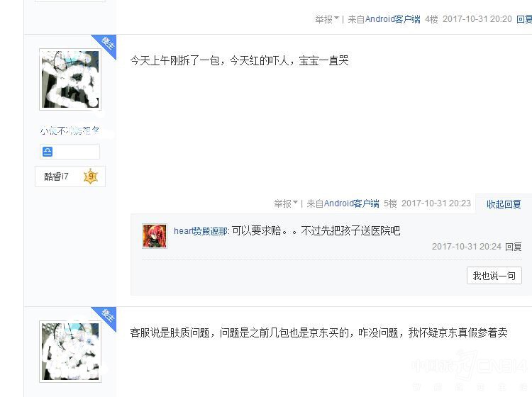Open the bottom post author's avatar
Viewport: 532px width, 397px height.
point(70,351)
